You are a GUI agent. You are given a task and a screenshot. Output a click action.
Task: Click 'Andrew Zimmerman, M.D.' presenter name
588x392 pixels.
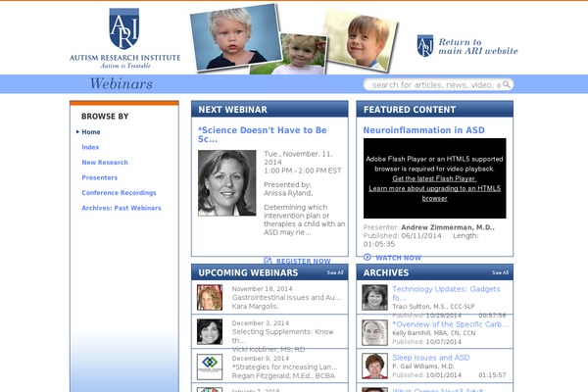(x=448, y=227)
